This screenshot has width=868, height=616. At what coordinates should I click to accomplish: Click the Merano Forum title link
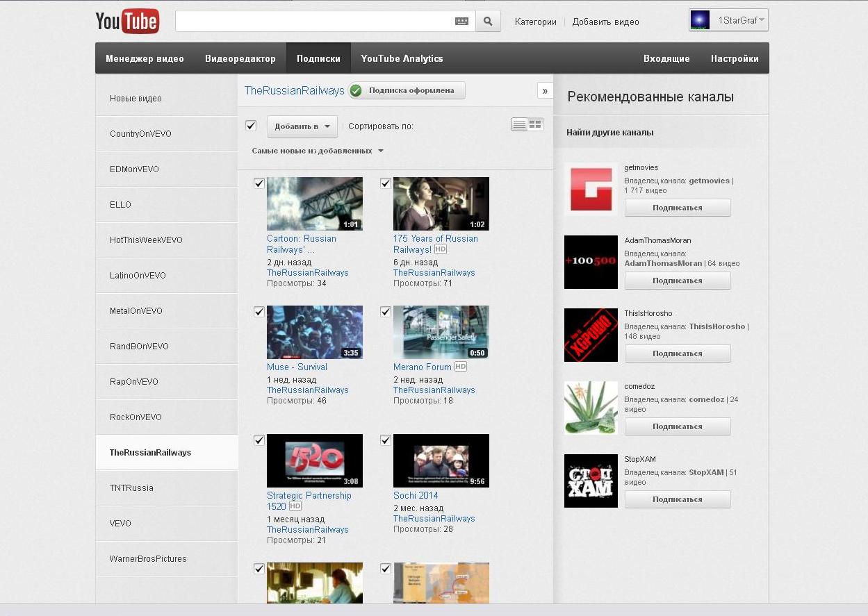[x=423, y=367]
